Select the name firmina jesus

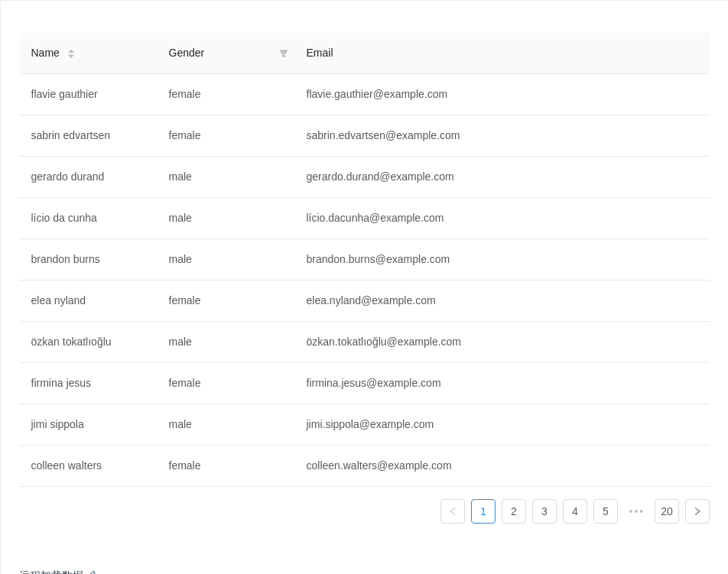[61, 383]
